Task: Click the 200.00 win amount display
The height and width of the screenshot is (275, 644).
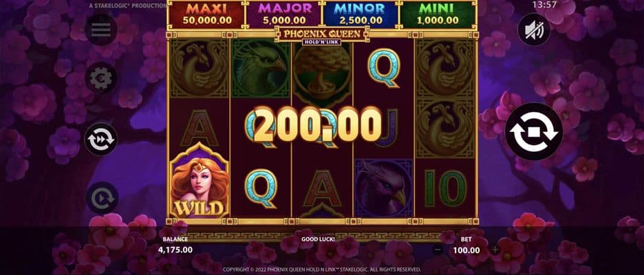Action: (317, 124)
